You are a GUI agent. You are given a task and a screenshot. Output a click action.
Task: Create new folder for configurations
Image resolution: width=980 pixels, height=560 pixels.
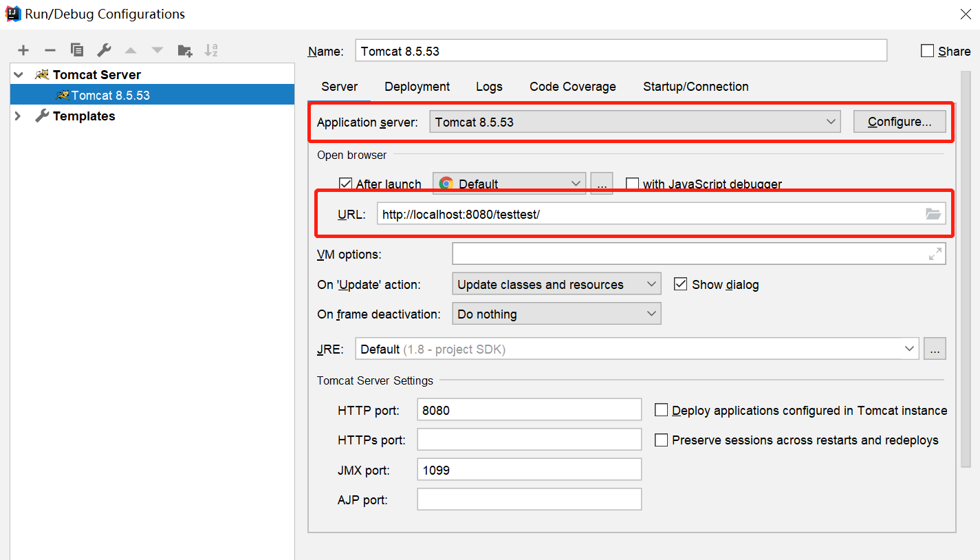pos(185,50)
